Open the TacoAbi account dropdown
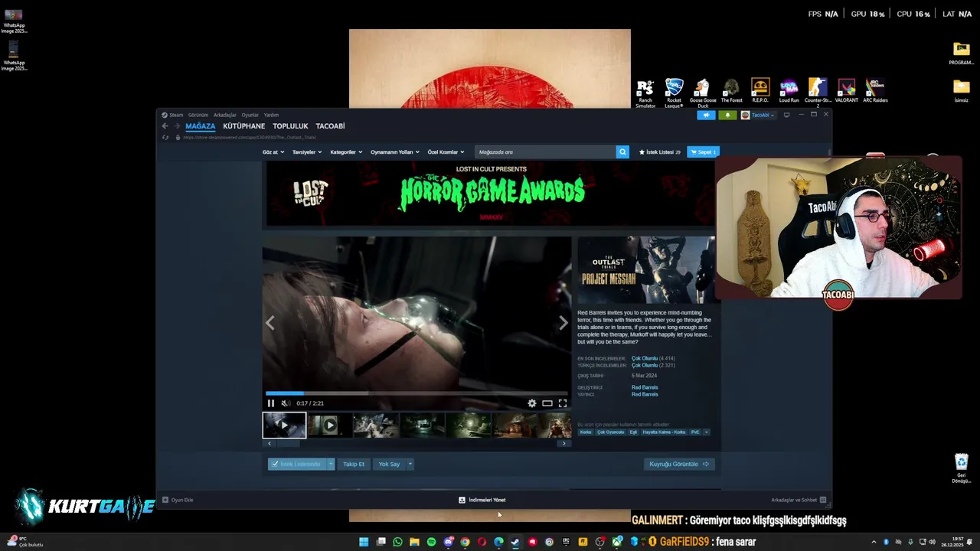The image size is (980, 551). 758,115
